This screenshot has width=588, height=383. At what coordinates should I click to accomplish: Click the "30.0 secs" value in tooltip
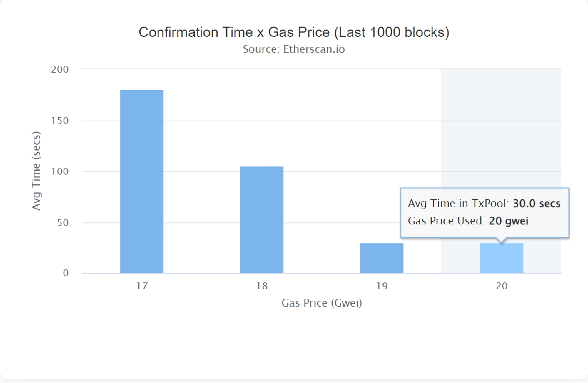[x=537, y=204]
